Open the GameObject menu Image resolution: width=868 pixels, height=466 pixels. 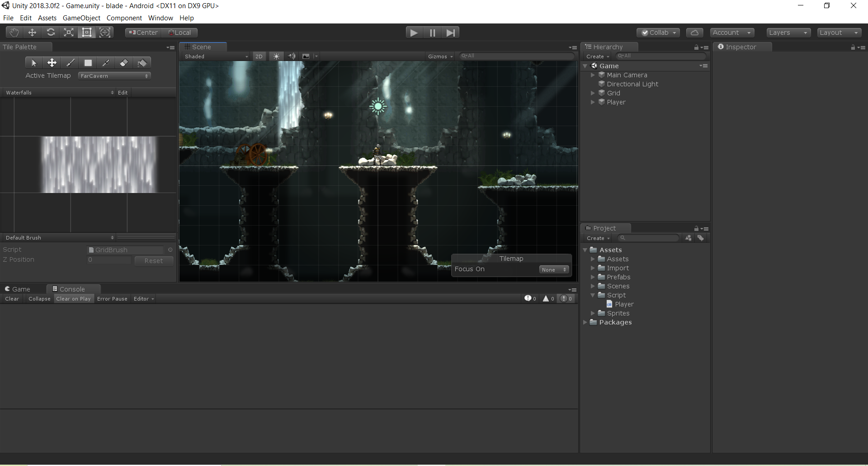(81, 18)
